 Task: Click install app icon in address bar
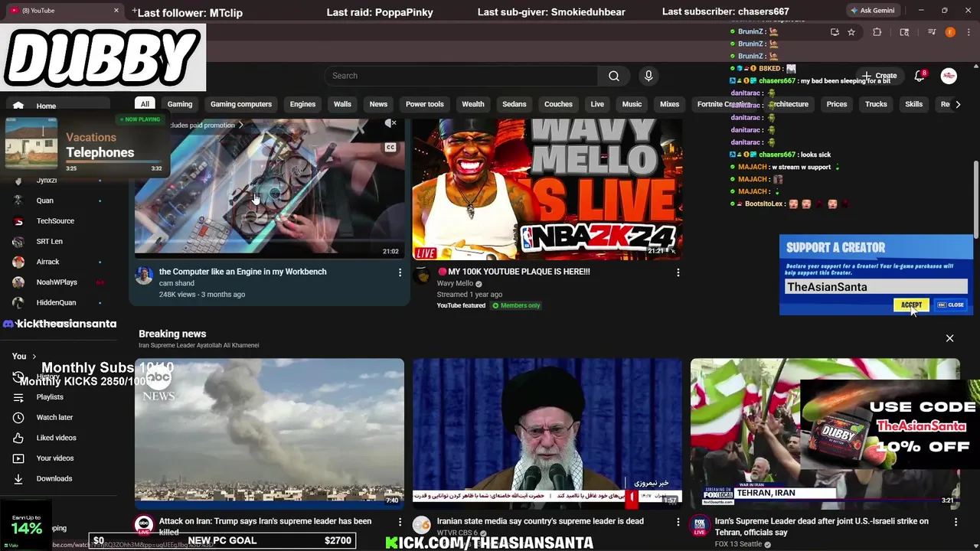[x=835, y=32]
